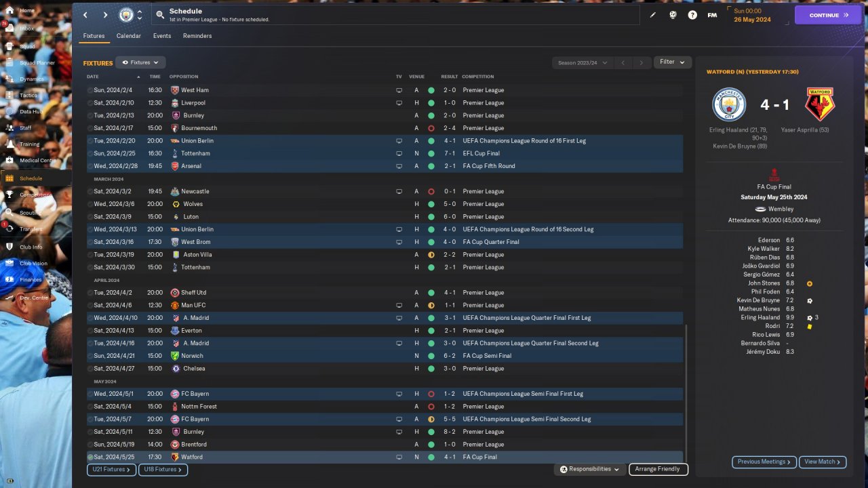
Task: Switch to the Reminders tab
Action: (x=197, y=36)
